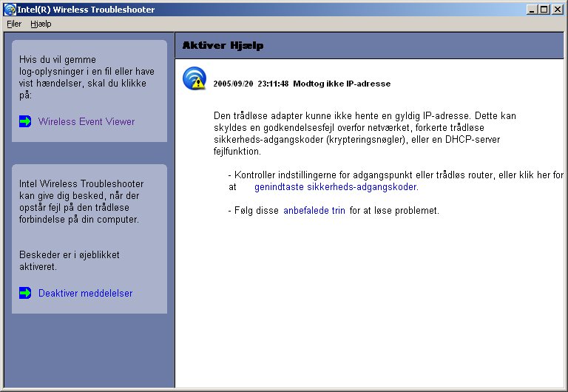Click the Intel Wireless Troubleshooter title bar icon

10,10
